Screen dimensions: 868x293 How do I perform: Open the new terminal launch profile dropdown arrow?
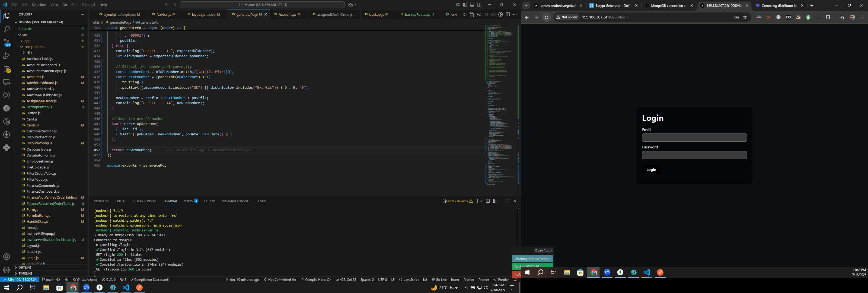(x=481, y=201)
